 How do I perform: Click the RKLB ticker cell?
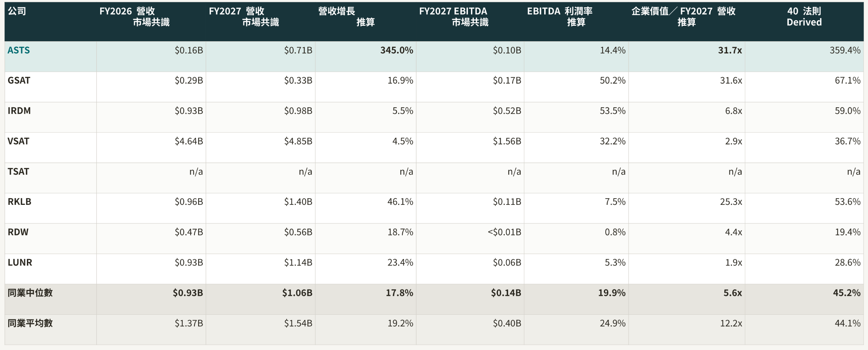pyautogui.click(x=20, y=202)
